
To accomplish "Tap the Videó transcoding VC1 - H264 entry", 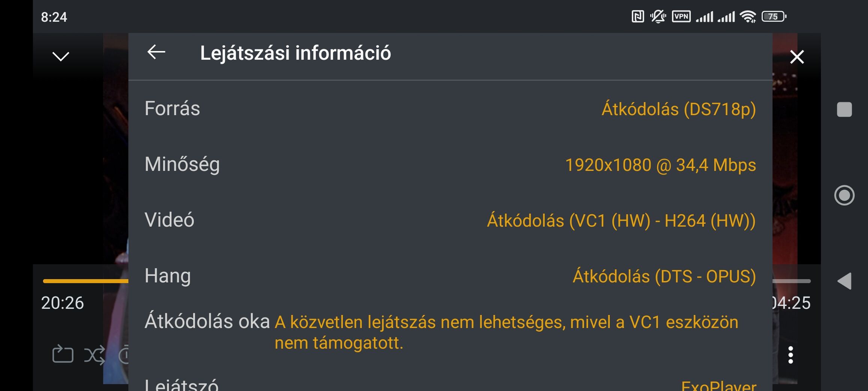I will [621, 221].
